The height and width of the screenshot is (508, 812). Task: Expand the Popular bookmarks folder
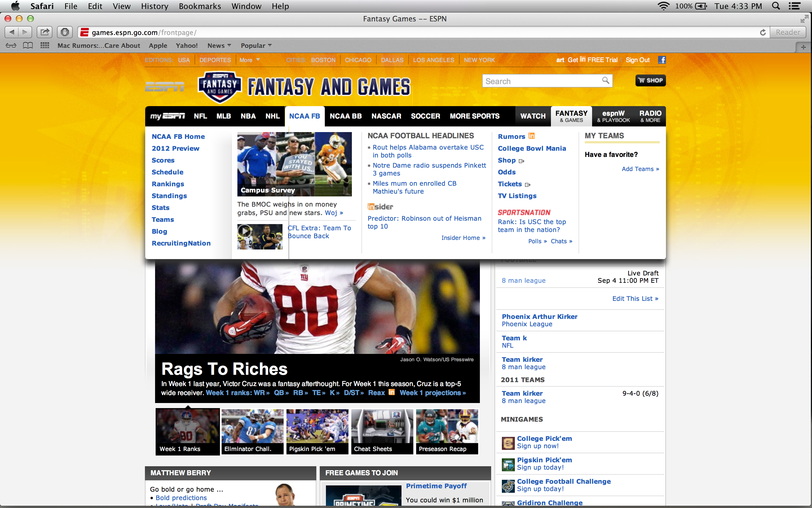tap(256, 45)
